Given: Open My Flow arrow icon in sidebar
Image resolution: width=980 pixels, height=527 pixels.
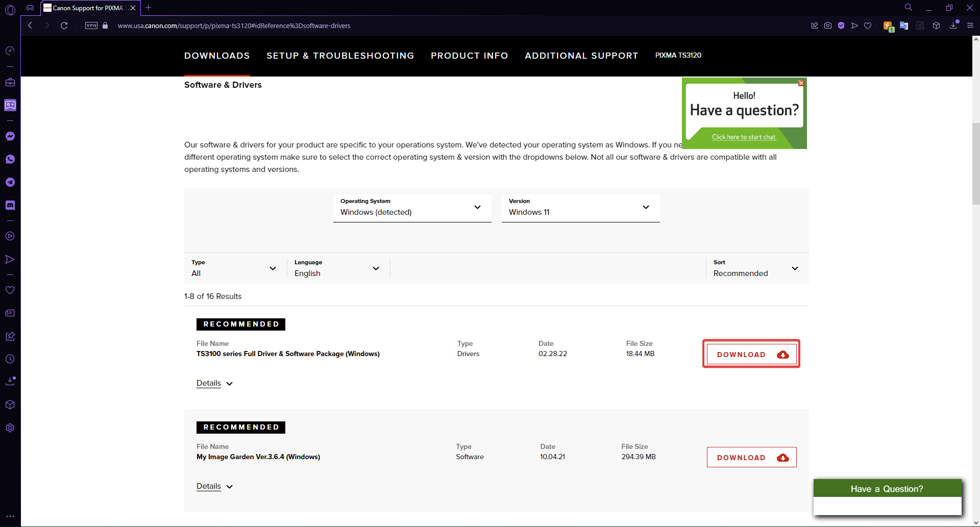Looking at the screenshot, I should 10,259.
